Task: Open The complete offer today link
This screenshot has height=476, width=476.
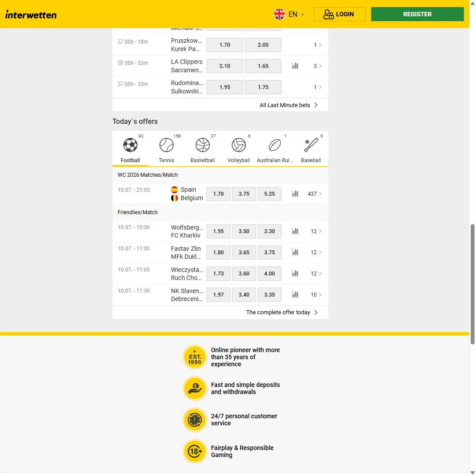Action: point(282,312)
